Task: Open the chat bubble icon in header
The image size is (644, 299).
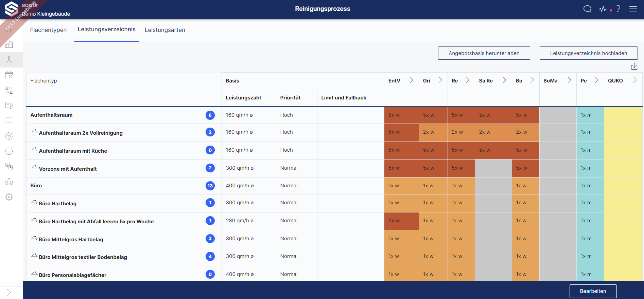Action: [x=587, y=9]
